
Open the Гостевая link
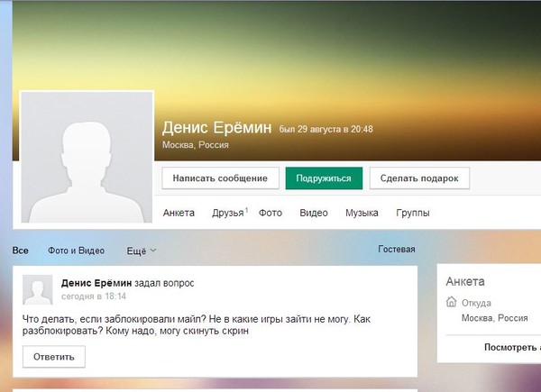click(397, 250)
